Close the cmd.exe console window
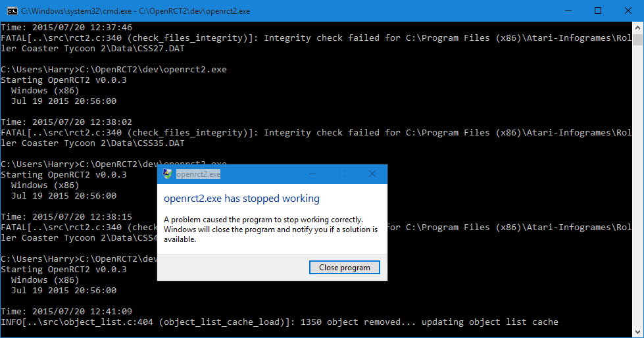The image size is (644, 338). [628, 11]
